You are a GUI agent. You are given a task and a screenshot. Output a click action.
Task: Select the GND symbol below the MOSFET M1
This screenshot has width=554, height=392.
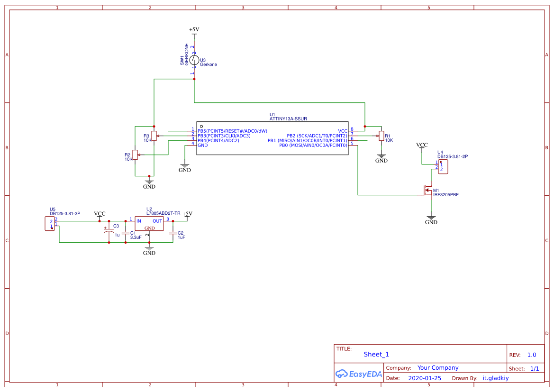431,217
